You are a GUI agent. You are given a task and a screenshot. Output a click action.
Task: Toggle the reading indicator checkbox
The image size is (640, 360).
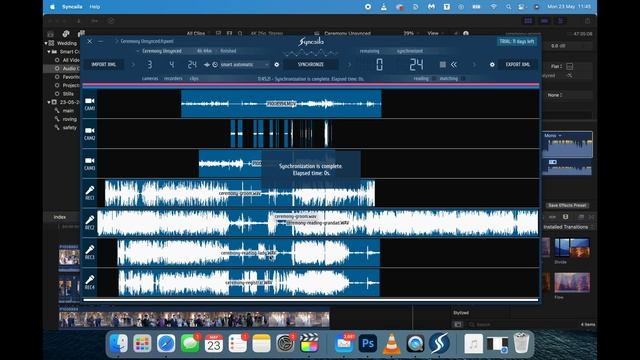point(433,78)
